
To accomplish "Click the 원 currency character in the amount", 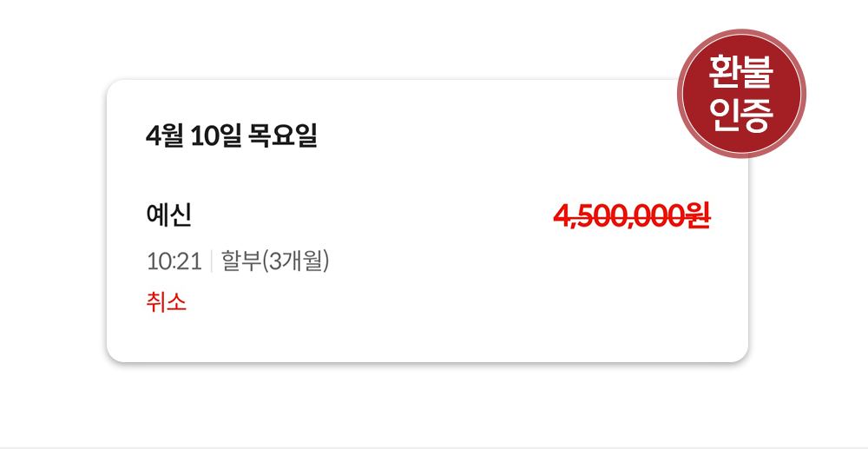I will point(697,215).
